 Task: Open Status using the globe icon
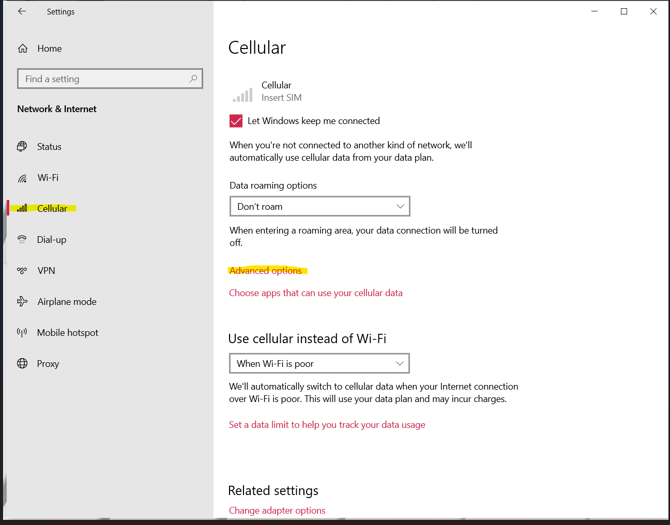click(22, 147)
